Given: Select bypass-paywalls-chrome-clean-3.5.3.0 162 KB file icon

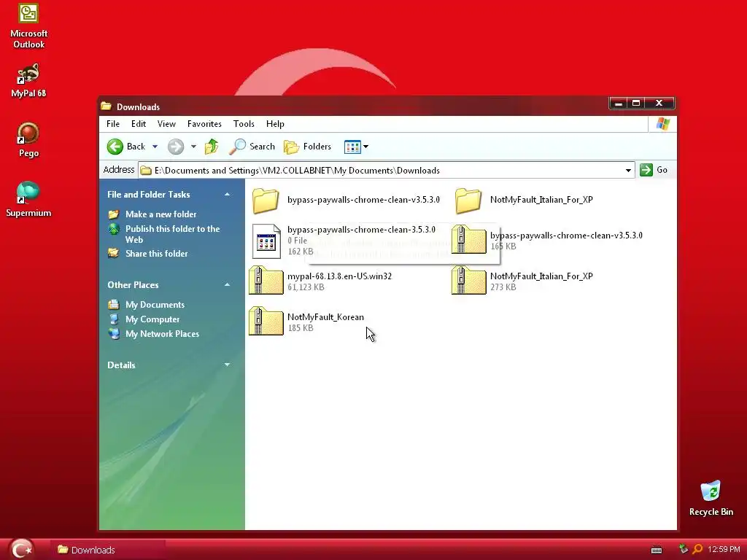Looking at the screenshot, I should [x=266, y=241].
